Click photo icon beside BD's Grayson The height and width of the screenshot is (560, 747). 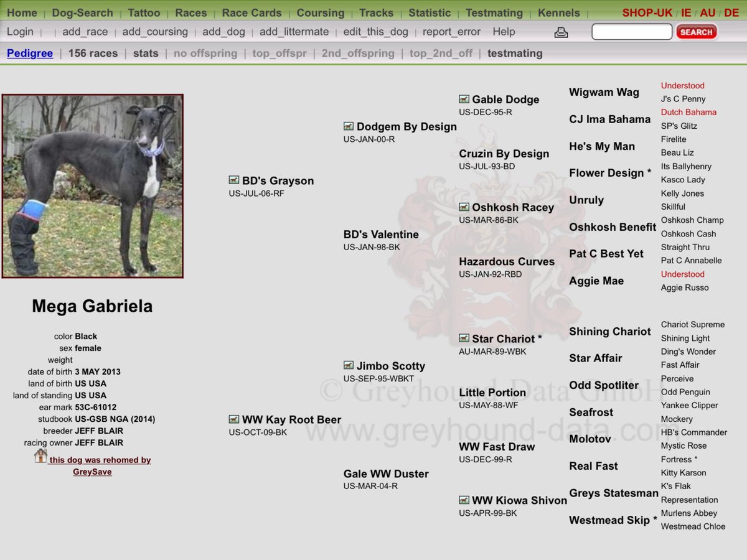point(234,180)
